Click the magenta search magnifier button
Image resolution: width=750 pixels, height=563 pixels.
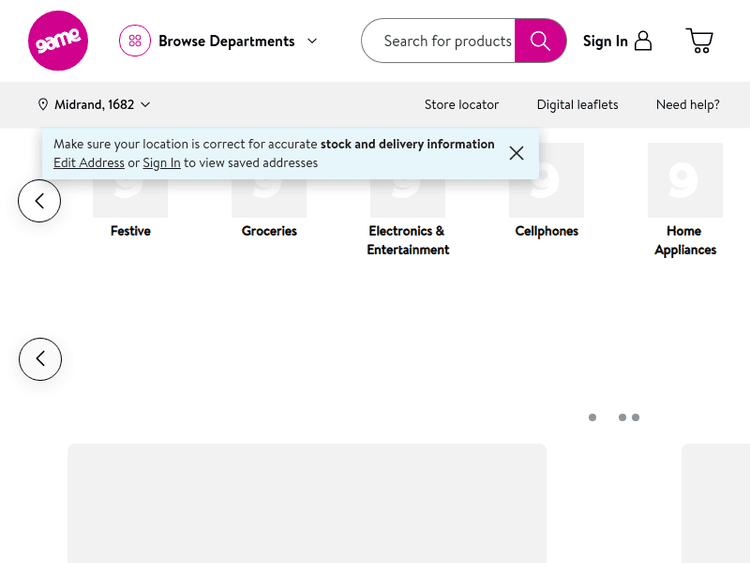click(x=540, y=41)
